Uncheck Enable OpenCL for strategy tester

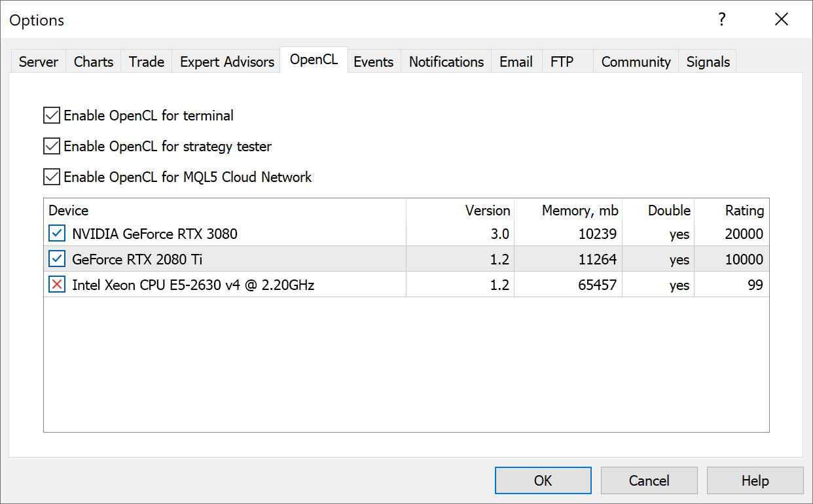click(51, 146)
